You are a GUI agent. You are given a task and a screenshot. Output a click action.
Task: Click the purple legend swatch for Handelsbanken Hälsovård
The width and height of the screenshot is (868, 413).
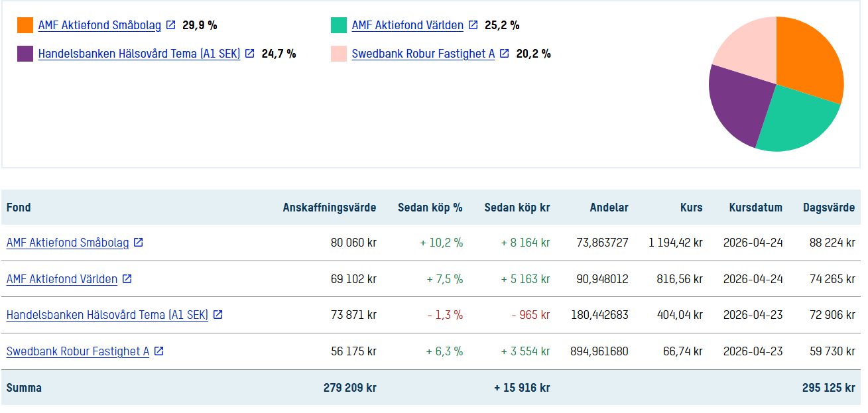[x=25, y=54]
